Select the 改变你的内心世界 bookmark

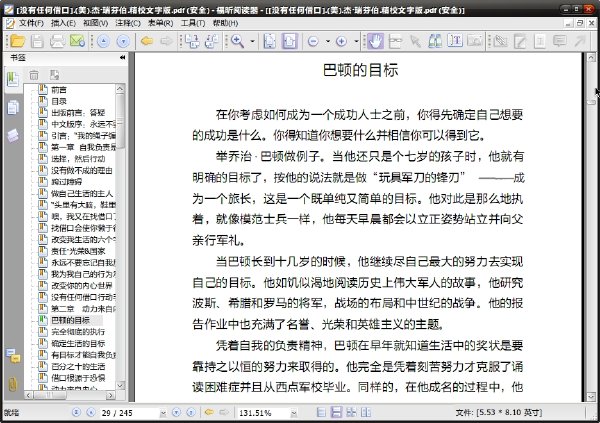tap(82, 285)
